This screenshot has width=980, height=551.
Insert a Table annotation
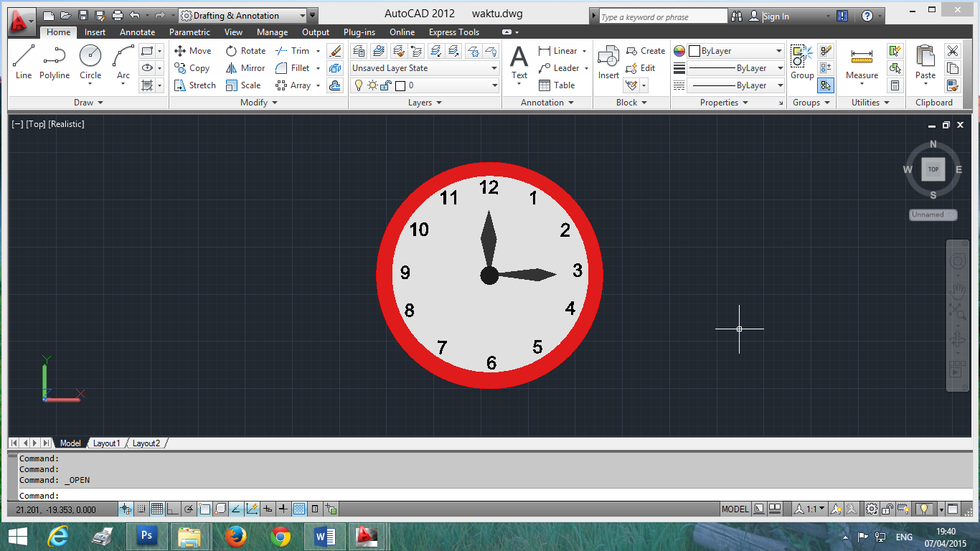[557, 85]
